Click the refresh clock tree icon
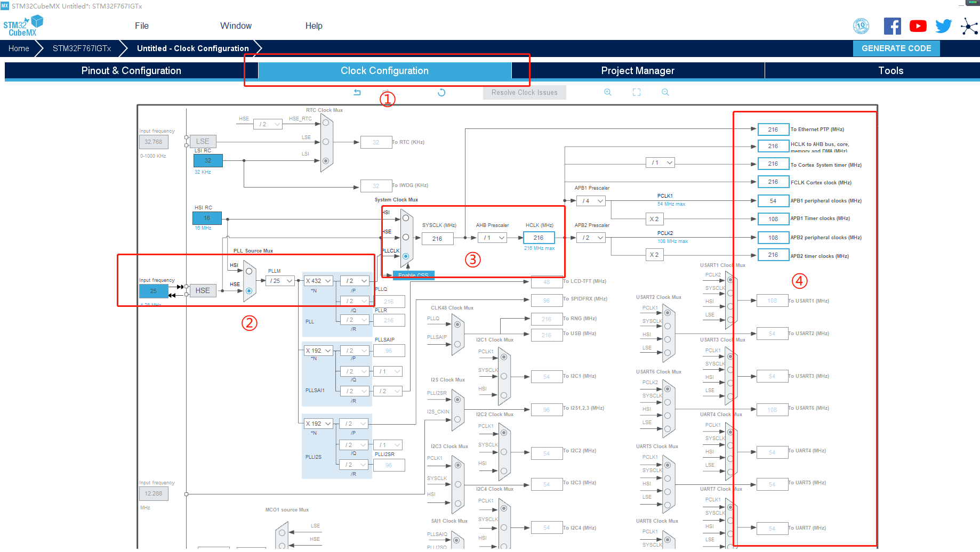The height and width of the screenshot is (552, 980). (441, 92)
